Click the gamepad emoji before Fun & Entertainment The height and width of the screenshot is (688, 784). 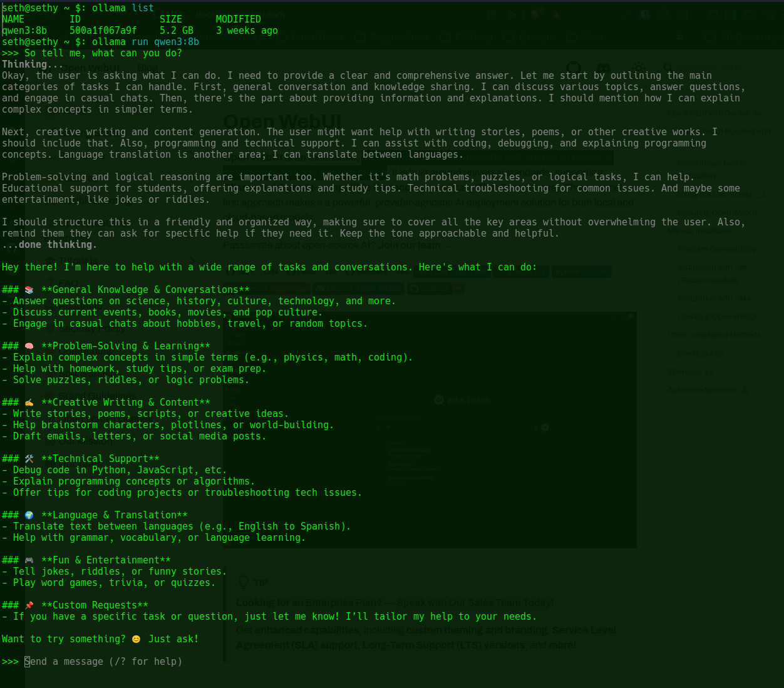tap(29, 560)
